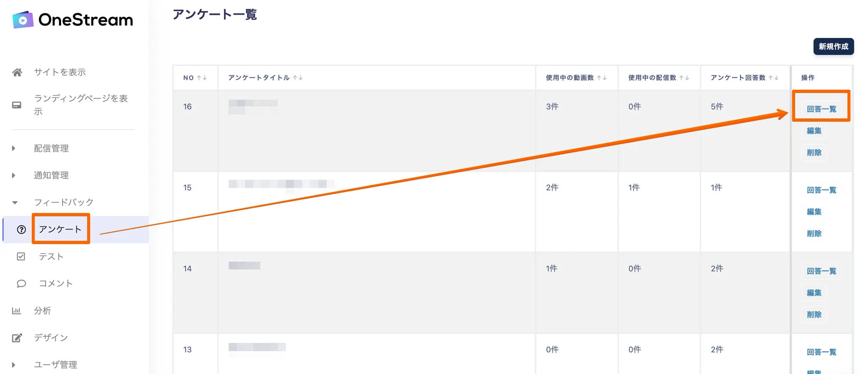868x374 pixels.
Task: Open the コメント menu item
Action: (56, 284)
